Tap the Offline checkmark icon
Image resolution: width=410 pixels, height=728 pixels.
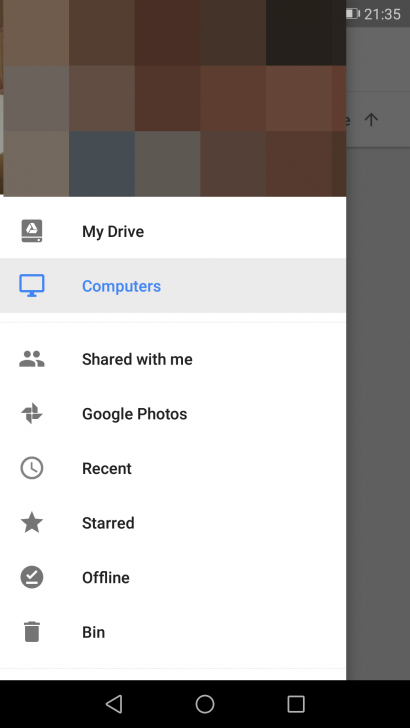(32, 577)
